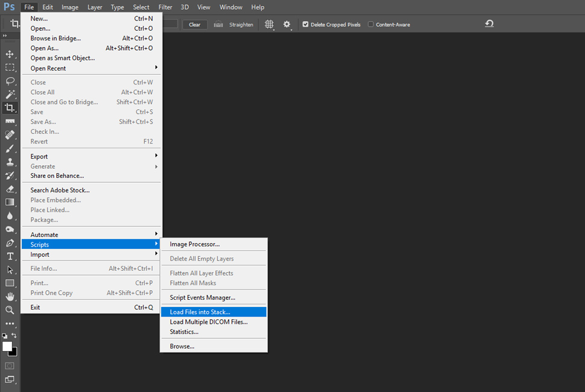The height and width of the screenshot is (392, 585).
Task: Click the Straighten level icon
Action: coord(218,25)
